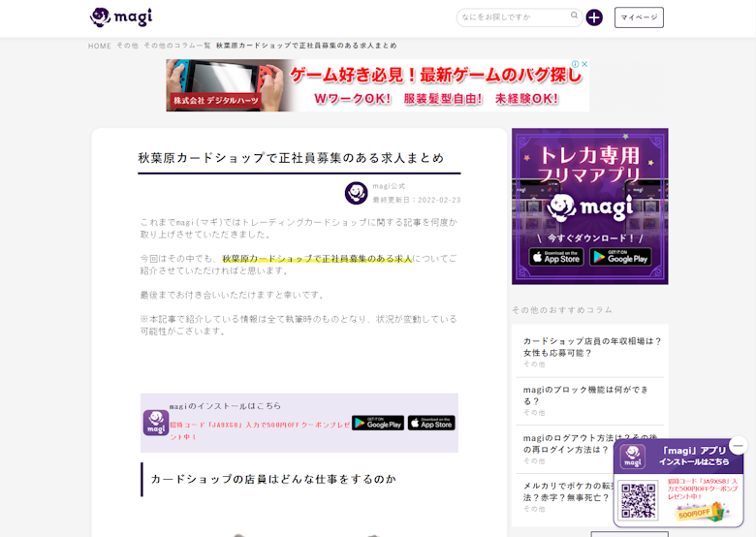This screenshot has height=537, width=756.
Task: Open その他のコラム一覧 breadcrumb link
Action: pyautogui.click(x=177, y=46)
